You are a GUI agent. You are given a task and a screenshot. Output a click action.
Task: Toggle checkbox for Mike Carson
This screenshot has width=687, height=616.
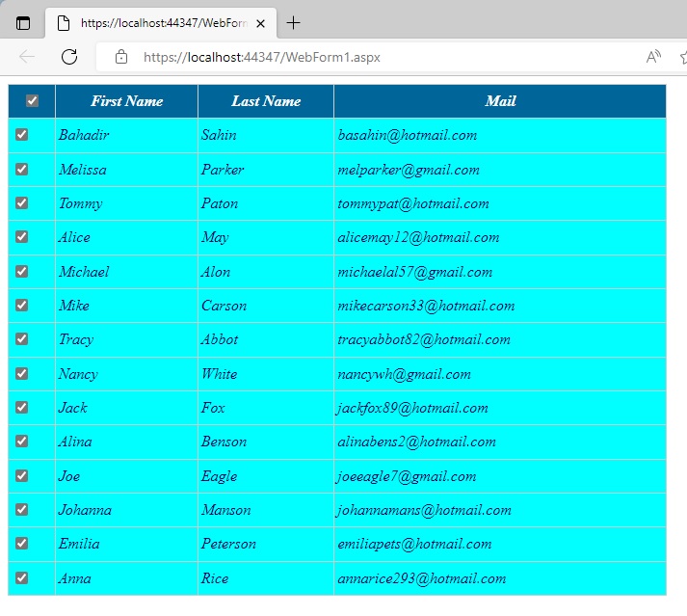[x=21, y=305]
